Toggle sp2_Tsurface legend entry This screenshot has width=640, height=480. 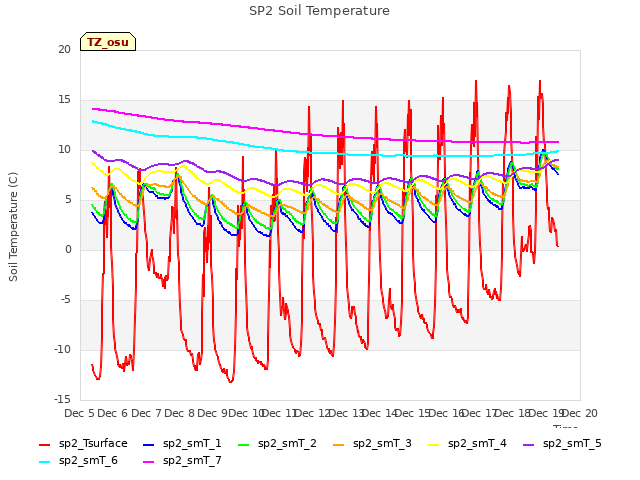pyautogui.click(x=83, y=443)
